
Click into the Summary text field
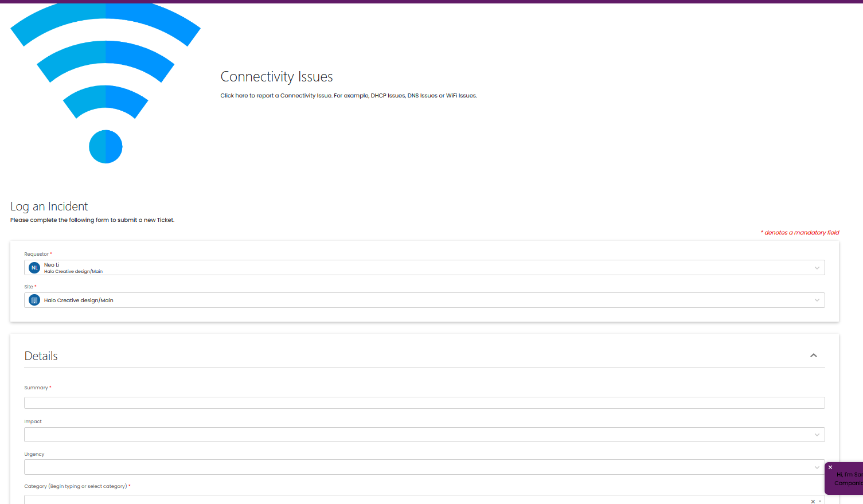pos(424,403)
